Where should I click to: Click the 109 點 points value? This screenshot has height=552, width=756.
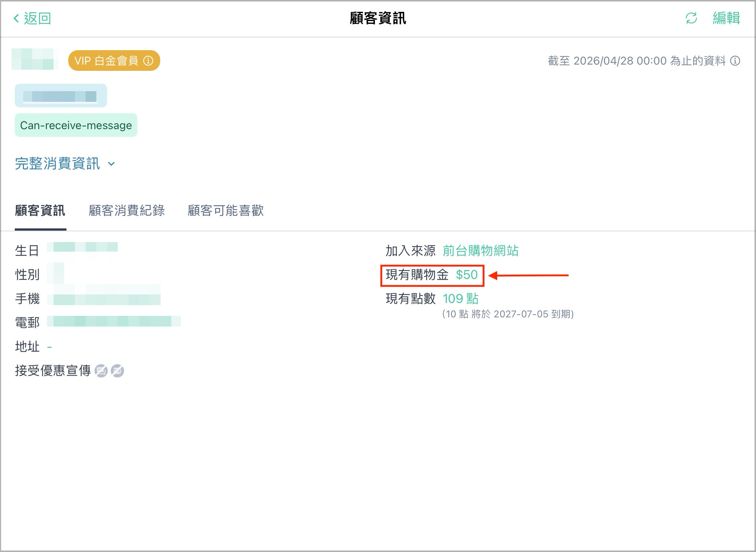click(460, 299)
